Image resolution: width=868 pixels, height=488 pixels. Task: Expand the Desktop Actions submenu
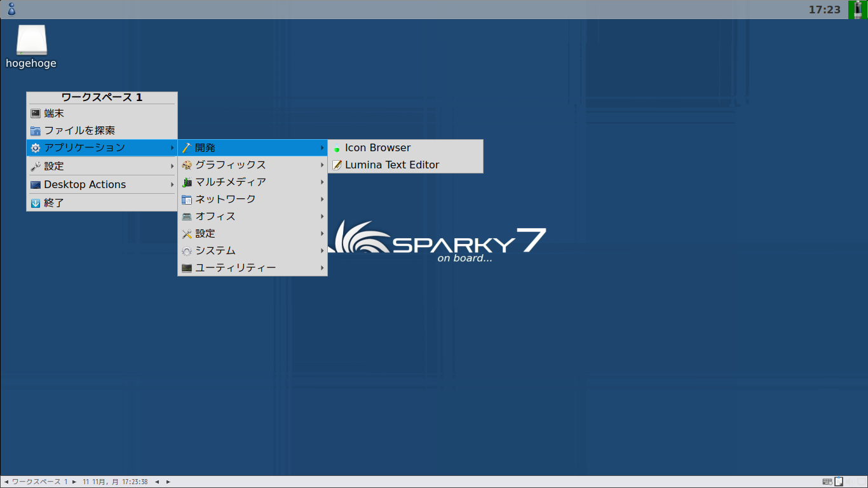tap(102, 184)
